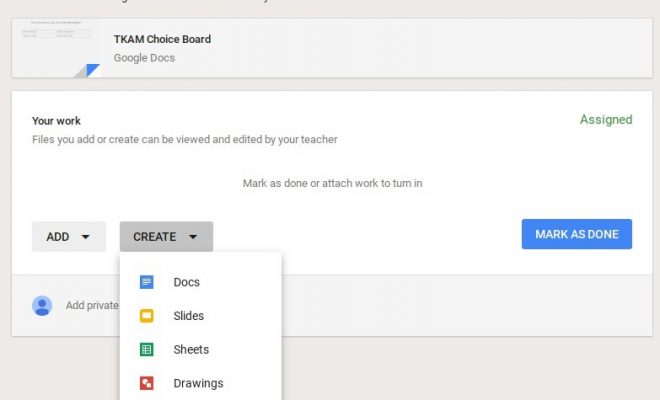
Task: Click the CREATE button text
Action: click(154, 237)
